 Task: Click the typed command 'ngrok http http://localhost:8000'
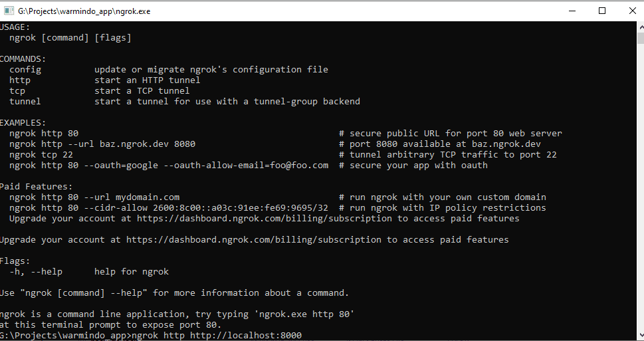[217, 335]
